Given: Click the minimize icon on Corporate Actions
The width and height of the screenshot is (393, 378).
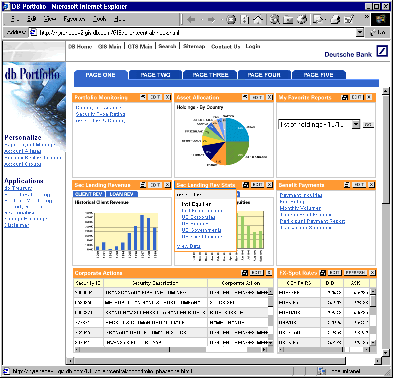Looking at the screenshot, I should 245,273.
